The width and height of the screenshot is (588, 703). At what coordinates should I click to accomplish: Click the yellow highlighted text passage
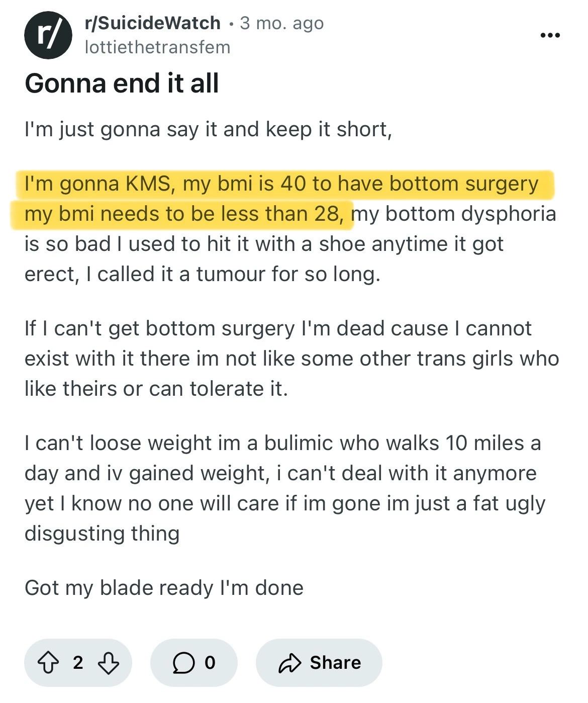click(281, 184)
